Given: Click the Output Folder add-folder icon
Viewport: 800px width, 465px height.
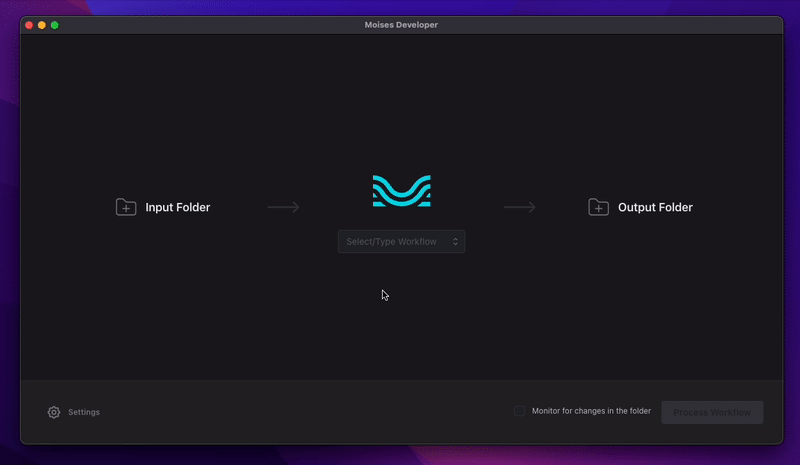Looking at the screenshot, I should [598, 207].
